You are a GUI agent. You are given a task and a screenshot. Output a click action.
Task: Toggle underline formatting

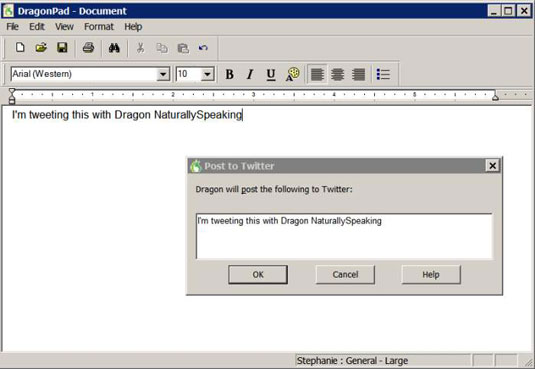pyautogui.click(x=271, y=74)
